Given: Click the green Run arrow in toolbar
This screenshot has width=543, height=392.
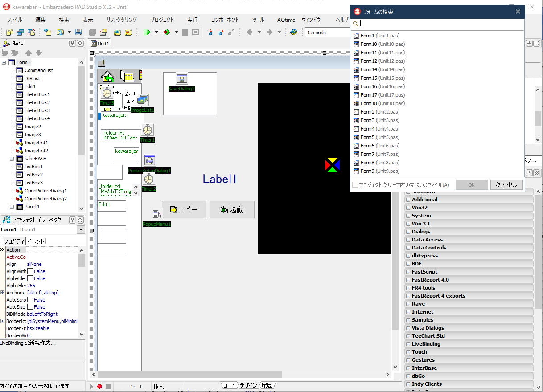Looking at the screenshot, I should pyautogui.click(x=147, y=32).
